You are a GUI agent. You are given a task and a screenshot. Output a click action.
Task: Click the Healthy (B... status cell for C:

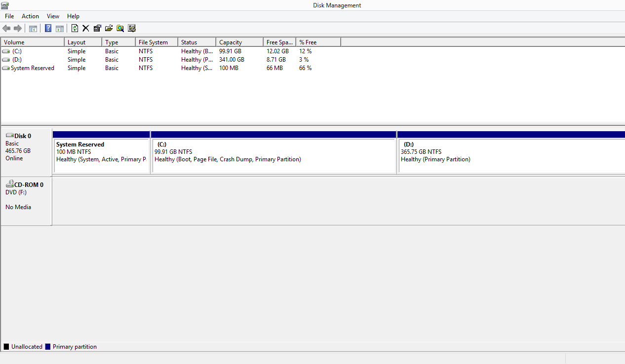(197, 51)
